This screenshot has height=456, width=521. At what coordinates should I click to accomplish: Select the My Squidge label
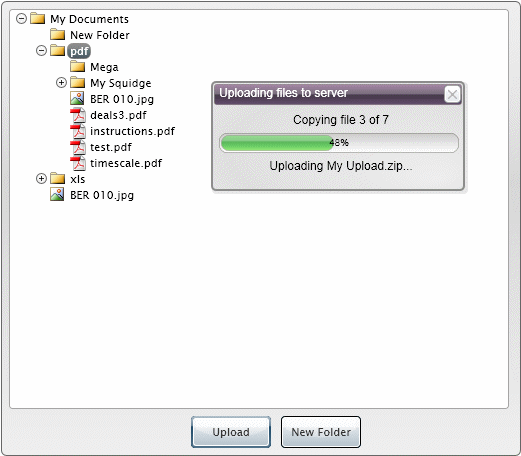click(x=121, y=83)
